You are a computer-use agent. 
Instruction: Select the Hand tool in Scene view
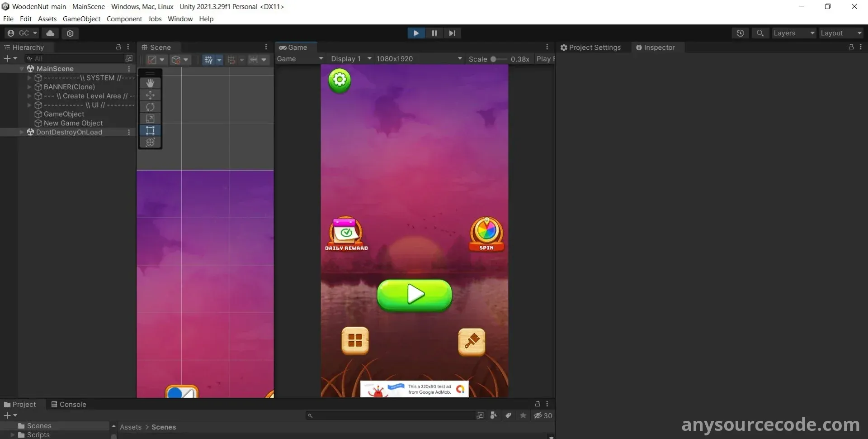click(150, 83)
